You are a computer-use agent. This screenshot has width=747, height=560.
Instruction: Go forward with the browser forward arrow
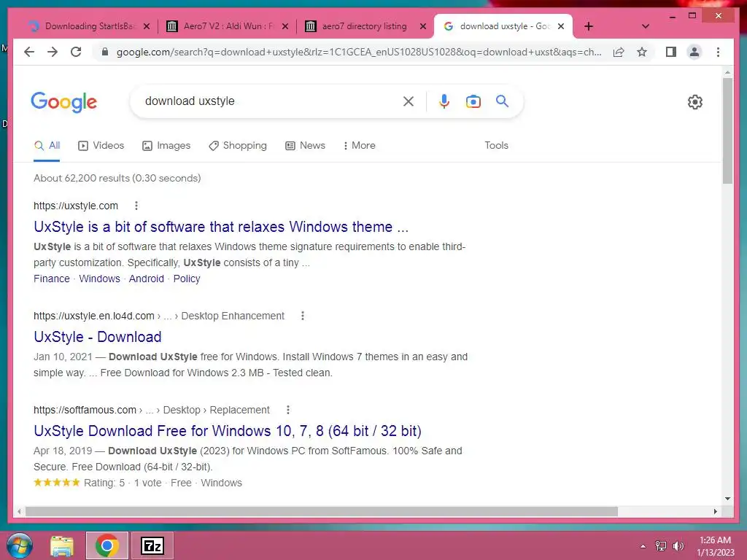(53, 52)
